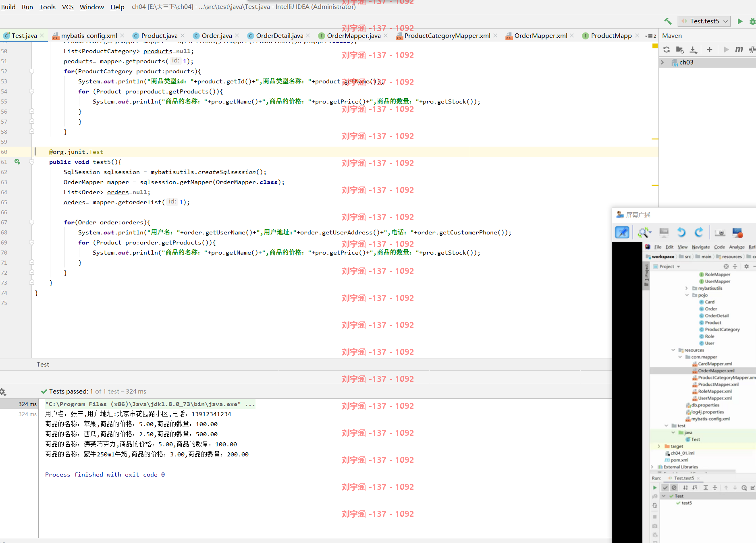Open the ProductCategoryMapper.xml tab
Image resolution: width=756 pixels, height=543 pixels.
tap(447, 36)
